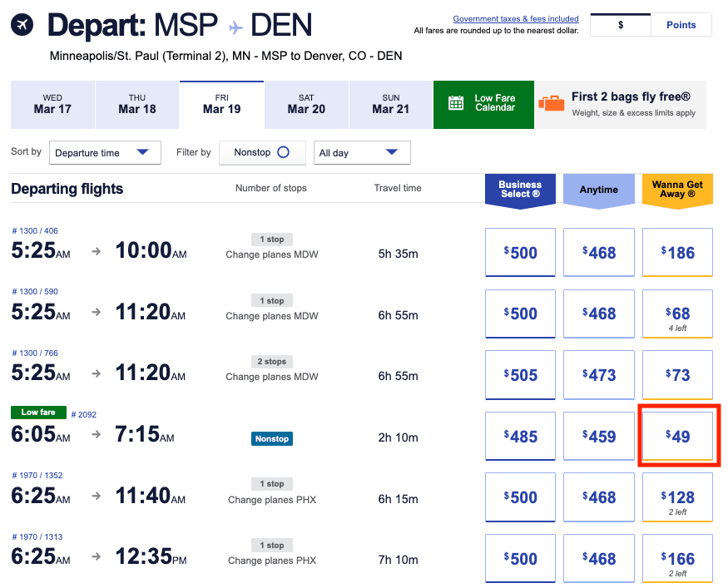
Task: Select the SAT Mar 20 date tab
Action: 306,103
